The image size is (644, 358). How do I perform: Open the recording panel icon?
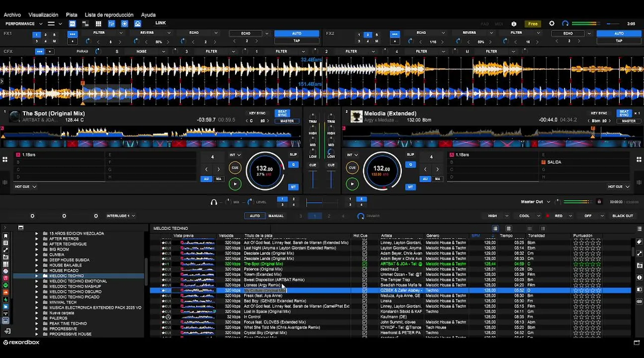(x=124, y=23)
